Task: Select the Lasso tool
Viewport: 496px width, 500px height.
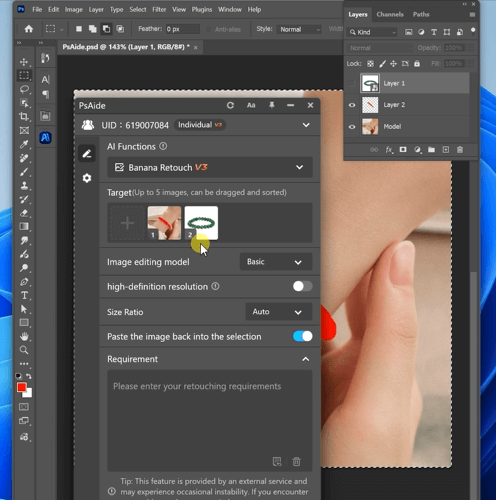Action: click(24, 89)
